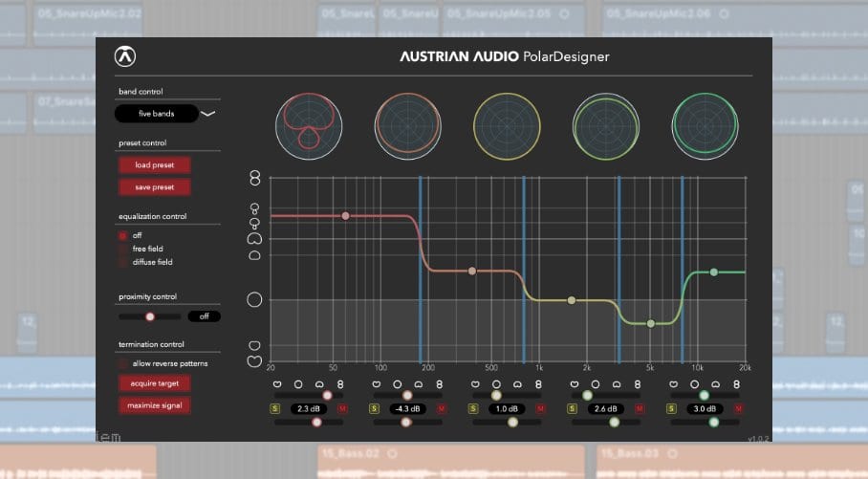Toggle proximity control 'off' button
This screenshot has width=868, height=479.
pos(205,316)
